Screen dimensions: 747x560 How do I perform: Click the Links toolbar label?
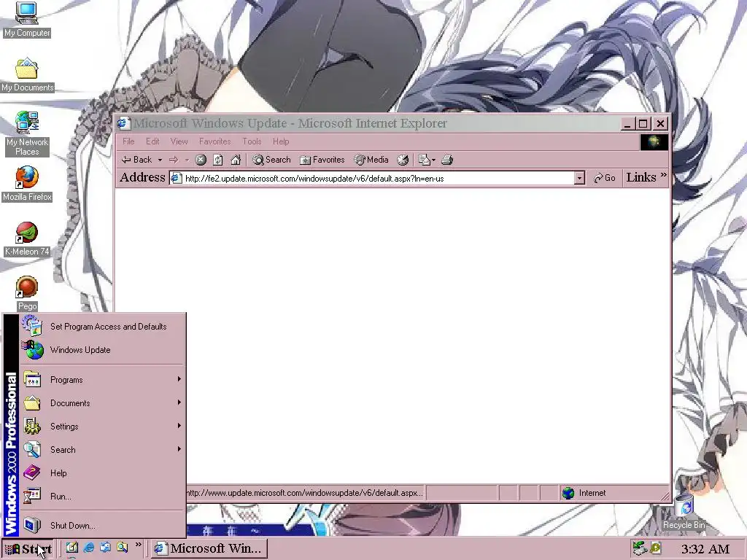click(x=640, y=178)
